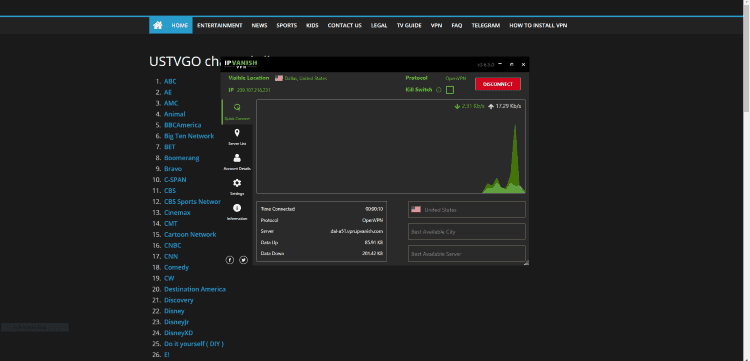750x361 pixels.
Task: Open the CMT channel link
Action: pos(171,224)
